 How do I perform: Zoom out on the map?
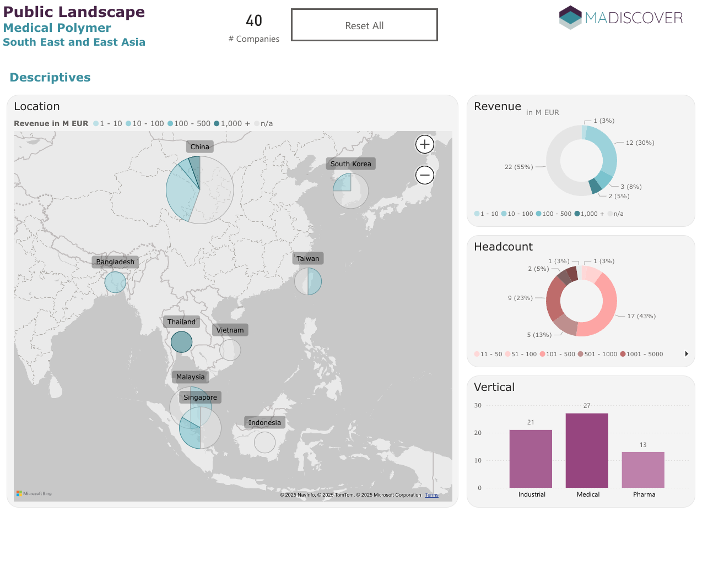424,176
